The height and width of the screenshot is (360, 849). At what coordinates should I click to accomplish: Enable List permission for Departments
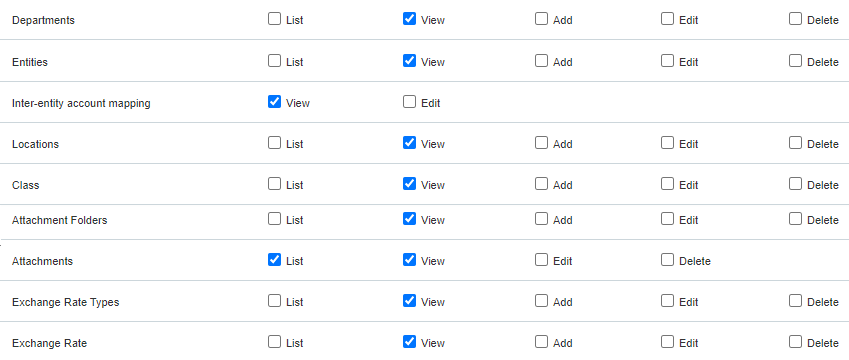(275, 19)
